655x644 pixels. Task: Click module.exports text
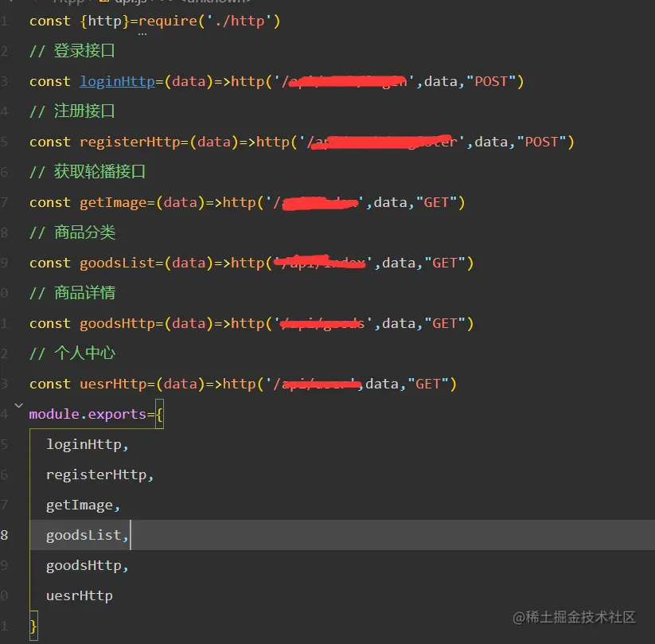click(88, 414)
